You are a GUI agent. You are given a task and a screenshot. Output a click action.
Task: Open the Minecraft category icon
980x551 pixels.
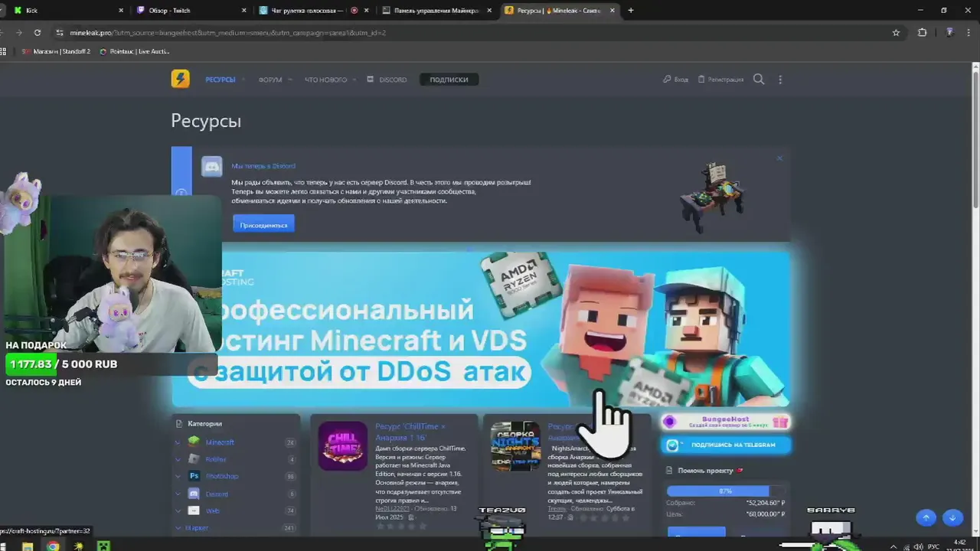coord(194,442)
